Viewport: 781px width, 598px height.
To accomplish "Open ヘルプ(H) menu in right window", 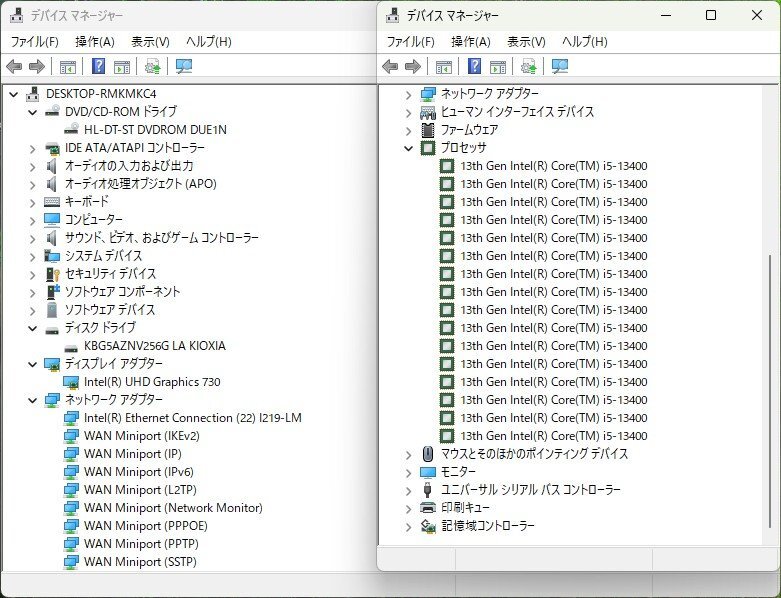I will tap(585, 42).
